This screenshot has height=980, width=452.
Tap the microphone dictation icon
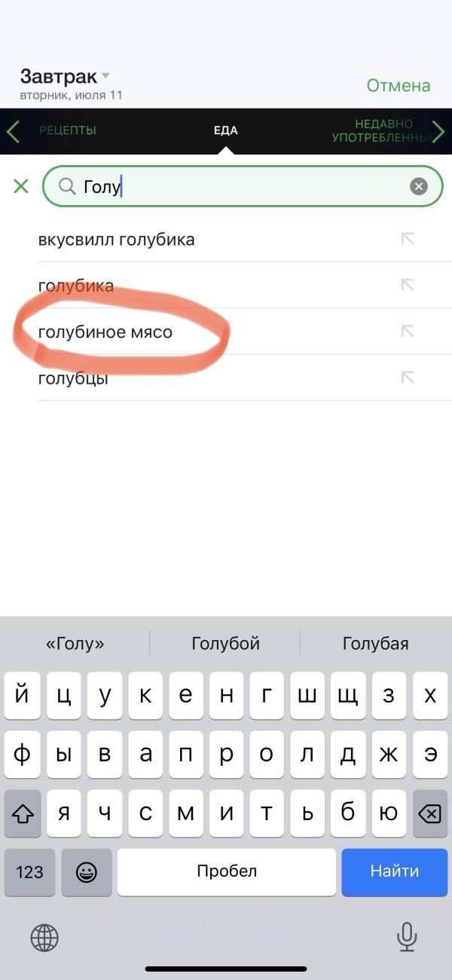coord(407,937)
